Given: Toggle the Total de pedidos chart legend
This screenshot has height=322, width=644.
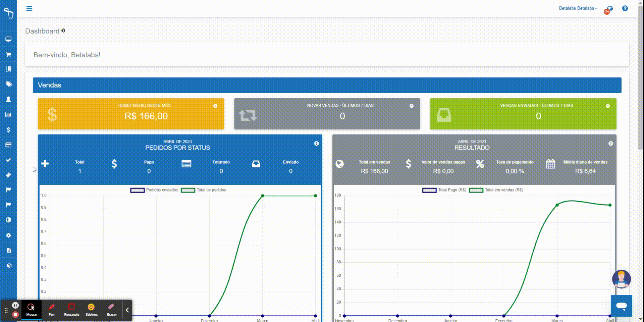Looking at the screenshot, I should coord(204,190).
